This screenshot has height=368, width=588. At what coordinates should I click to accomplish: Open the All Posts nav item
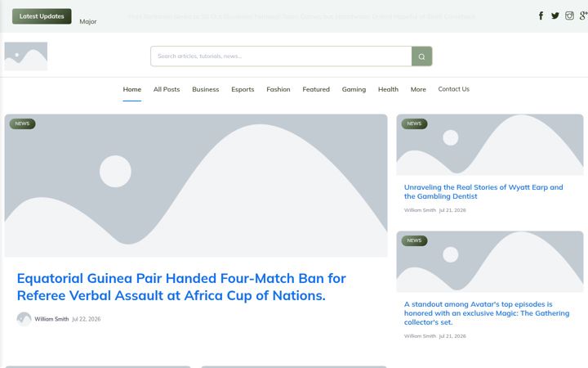point(167,89)
